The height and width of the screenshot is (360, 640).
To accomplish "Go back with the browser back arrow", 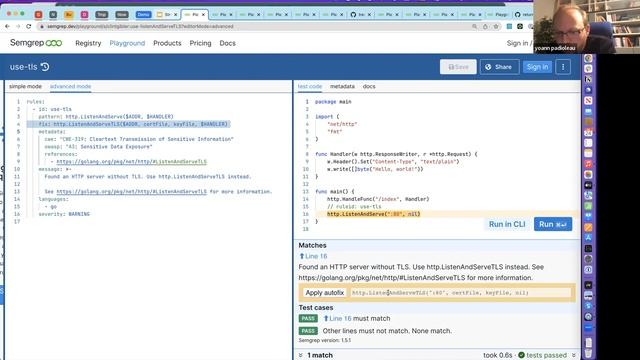I will click(7, 27).
